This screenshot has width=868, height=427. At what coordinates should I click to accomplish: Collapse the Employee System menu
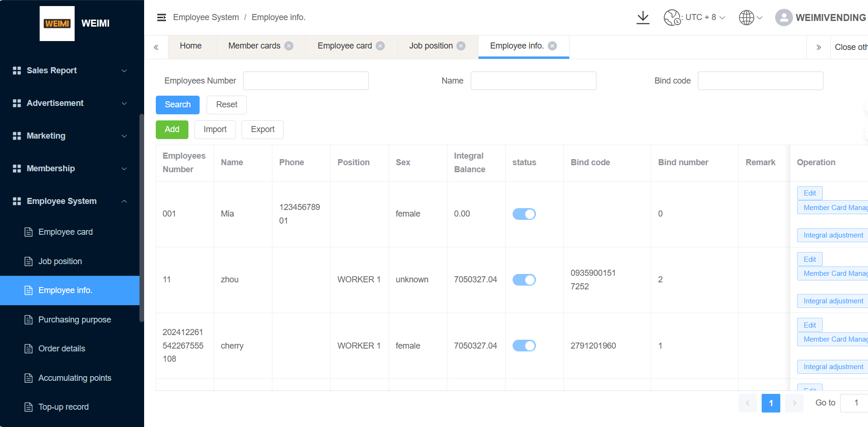pyautogui.click(x=70, y=201)
